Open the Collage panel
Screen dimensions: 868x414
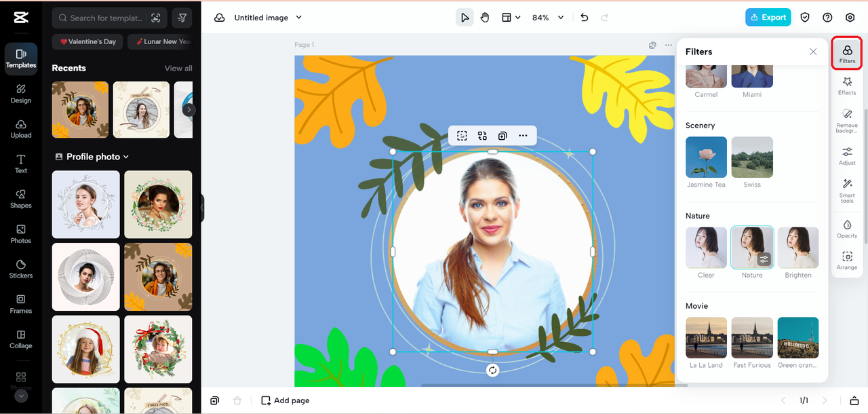pyautogui.click(x=21, y=339)
